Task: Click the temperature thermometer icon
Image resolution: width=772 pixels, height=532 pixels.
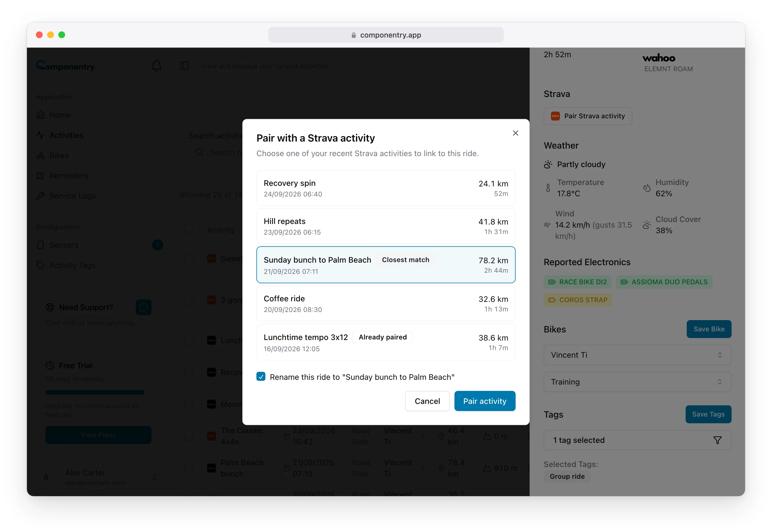Action: click(548, 188)
